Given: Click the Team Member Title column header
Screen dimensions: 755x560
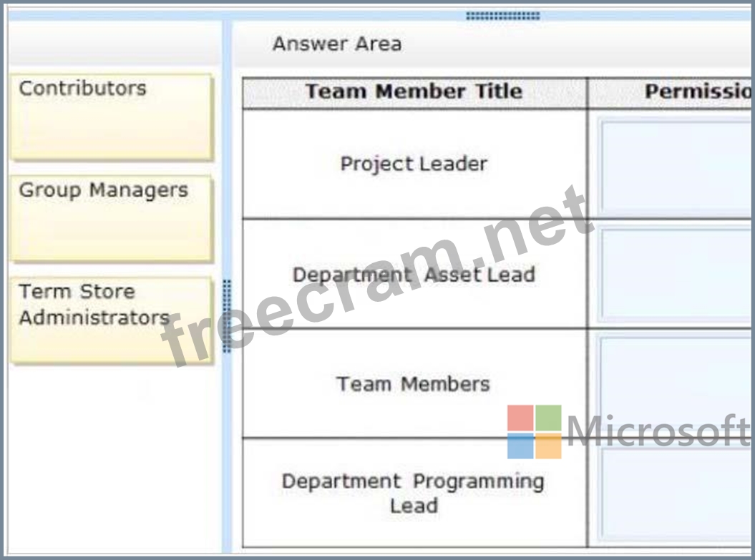Looking at the screenshot, I should [x=414, y=92].
